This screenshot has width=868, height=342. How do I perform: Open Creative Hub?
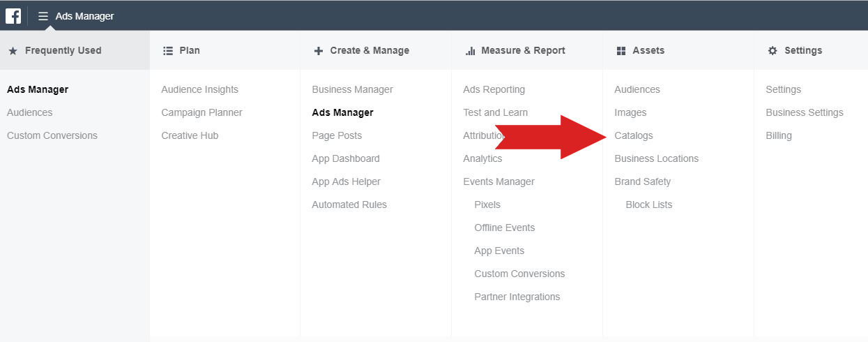point(190,135)
